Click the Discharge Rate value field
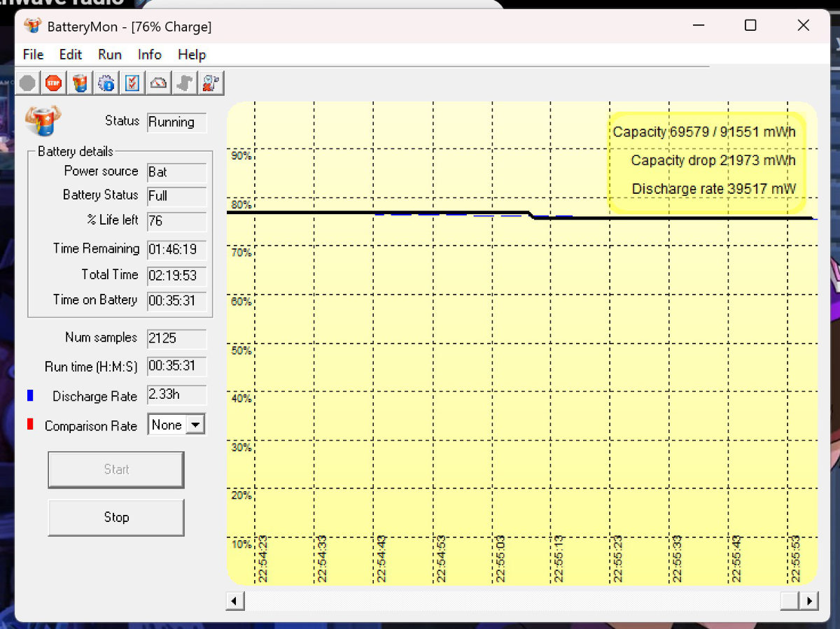The width and height of the screenshot is (840, 629). 177,395
